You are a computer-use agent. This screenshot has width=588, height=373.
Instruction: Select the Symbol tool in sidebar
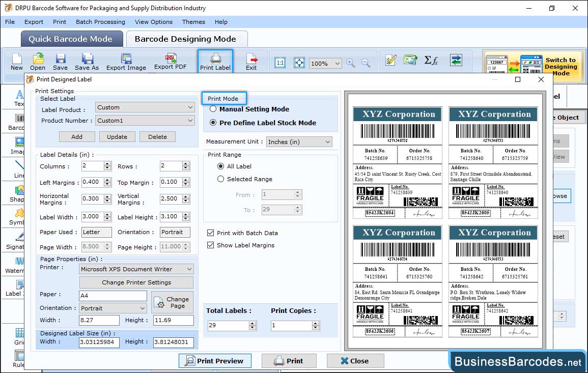click(x=17, y=217)
